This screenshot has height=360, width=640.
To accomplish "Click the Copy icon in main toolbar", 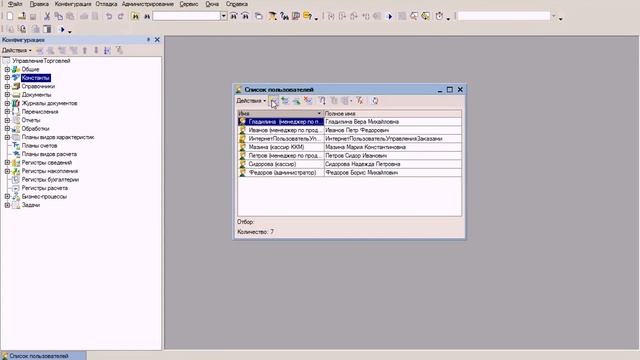I will coord(58,16).
